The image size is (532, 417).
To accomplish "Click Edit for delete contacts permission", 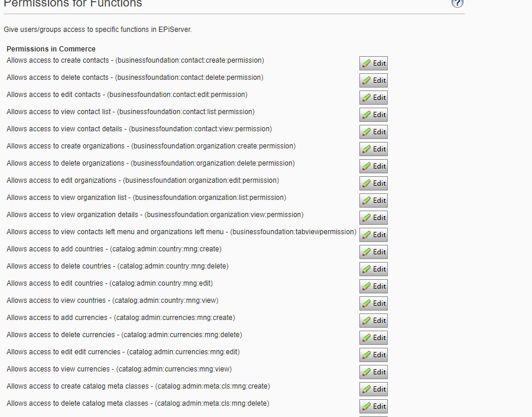I will [x=374, y=80].
